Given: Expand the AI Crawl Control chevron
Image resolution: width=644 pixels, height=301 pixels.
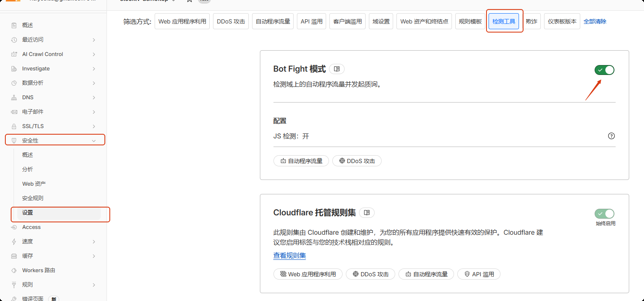Looking at the screenshot, I should [94, 54].
